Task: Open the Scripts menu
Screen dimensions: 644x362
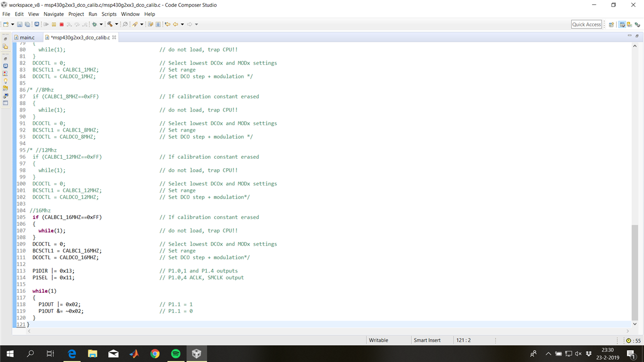Action: tap(109, 14)
